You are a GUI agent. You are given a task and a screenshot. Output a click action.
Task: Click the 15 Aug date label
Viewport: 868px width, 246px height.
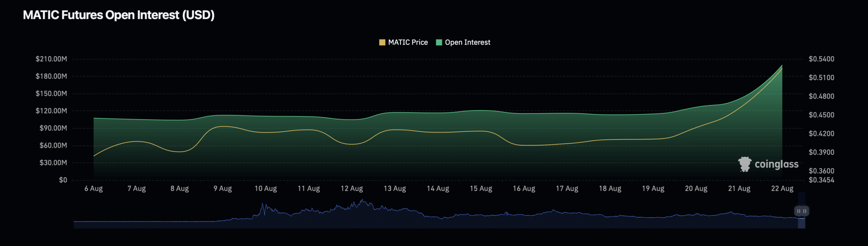point(481,188)
